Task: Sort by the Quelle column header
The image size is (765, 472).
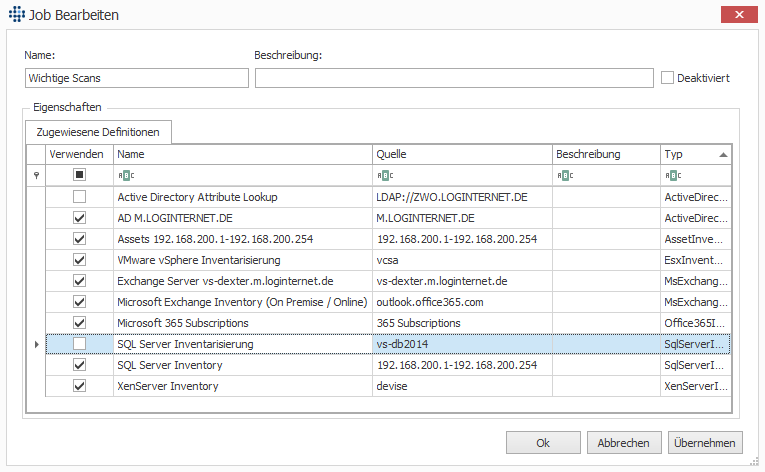Action: [x=462, y=154]
